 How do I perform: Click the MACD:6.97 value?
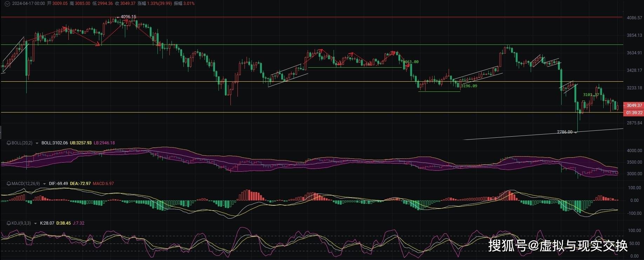[x=103, y=184]
